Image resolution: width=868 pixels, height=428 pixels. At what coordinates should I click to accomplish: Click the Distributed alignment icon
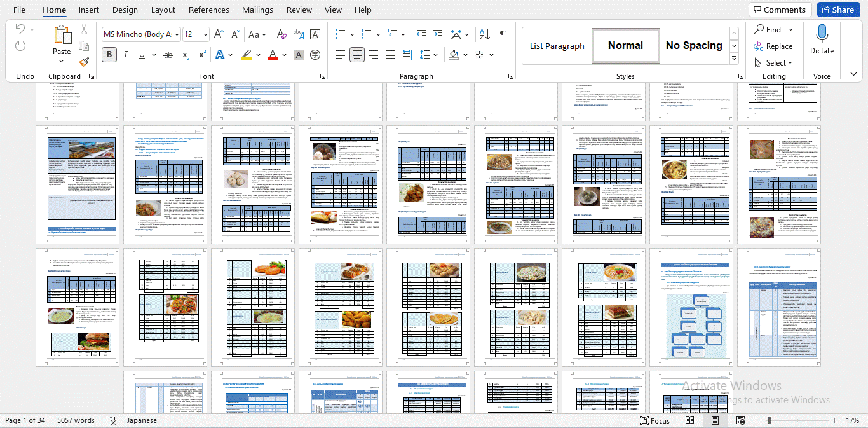tap(407, 55)
